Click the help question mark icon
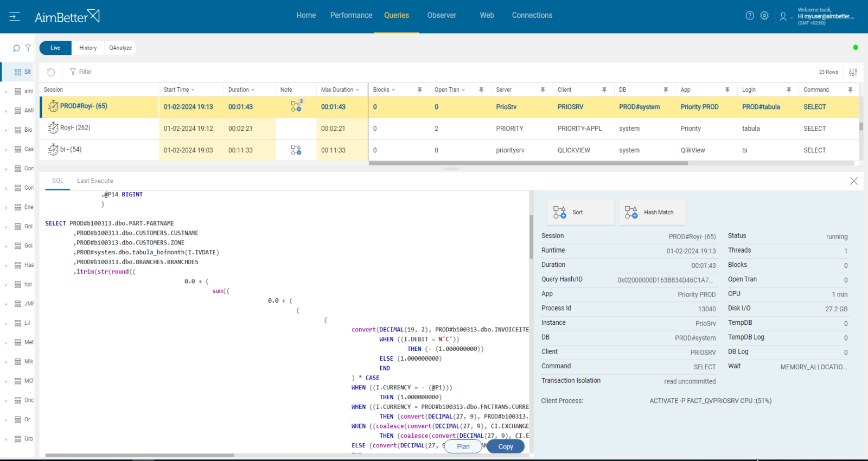This screenshot has width=868, height=461. 750,16
